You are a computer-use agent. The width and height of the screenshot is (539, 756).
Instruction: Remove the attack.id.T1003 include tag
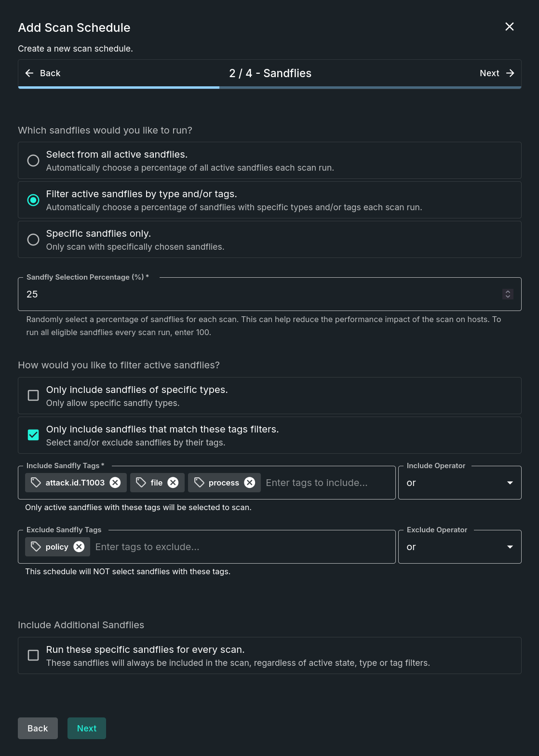click(115, 483)
